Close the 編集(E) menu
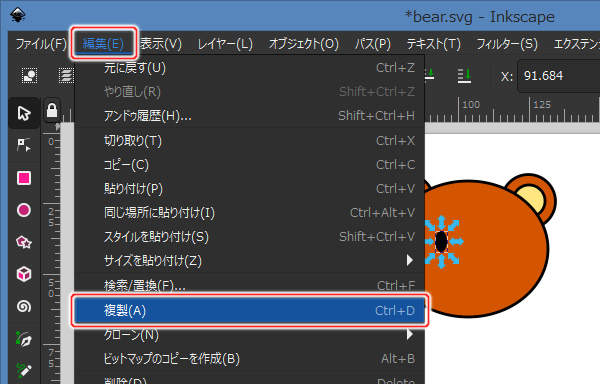The image size is (600, 384). pyautogui.click(x=103, y=44)
